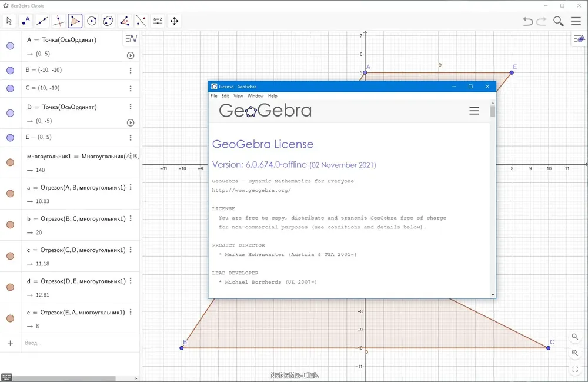Select the Point tool
The width and height of the screenshot is (588, 382).
tap(25, 21)
